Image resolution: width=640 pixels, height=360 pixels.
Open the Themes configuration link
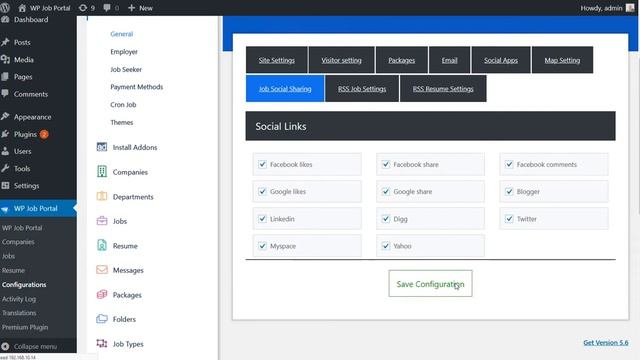coord(122,122)
